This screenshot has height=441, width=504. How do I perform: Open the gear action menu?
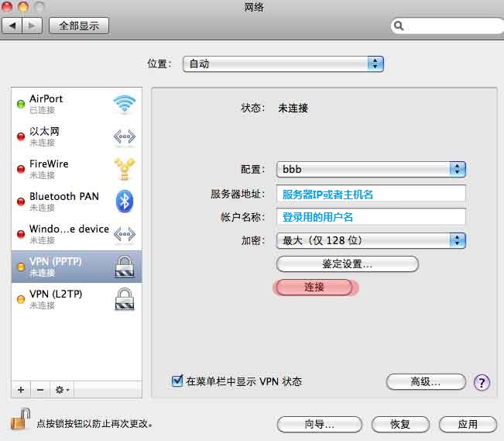coord(62,390)
